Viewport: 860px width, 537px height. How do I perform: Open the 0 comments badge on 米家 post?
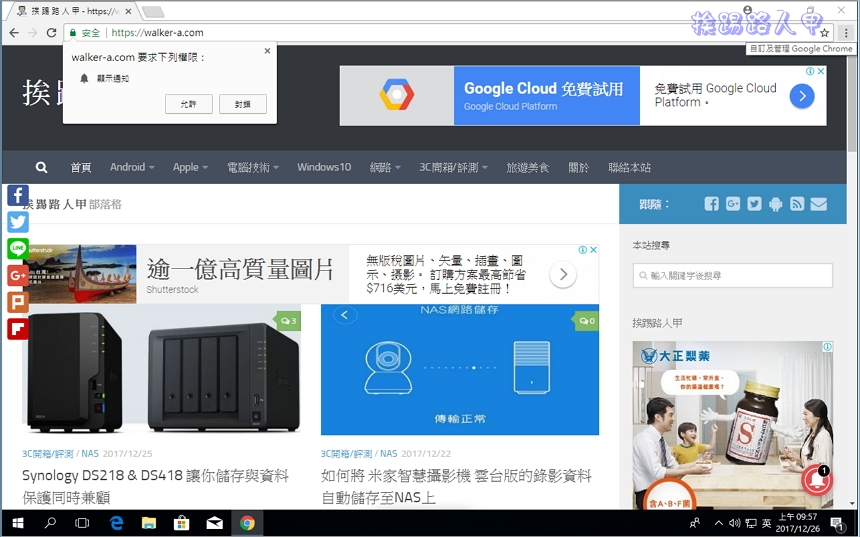pos(587,320)
